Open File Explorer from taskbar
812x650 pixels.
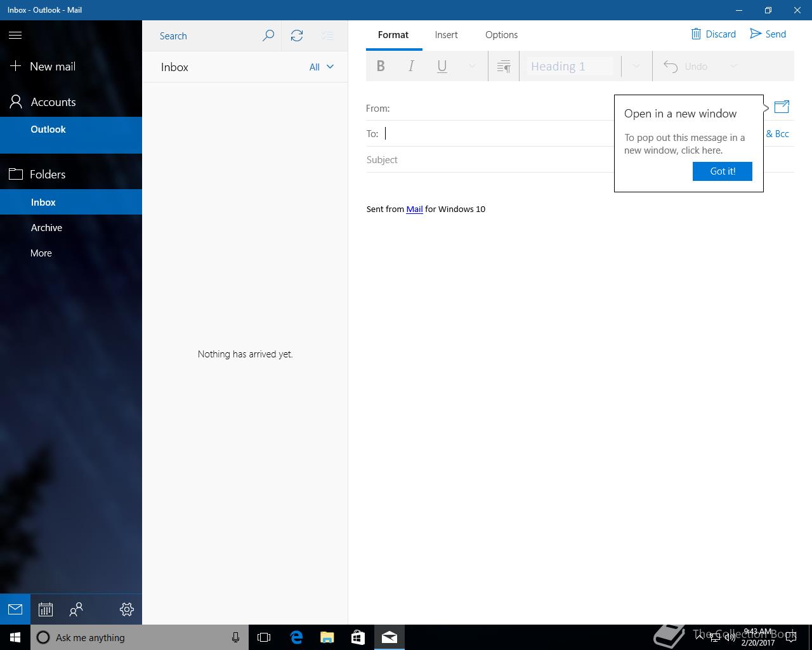327,637
